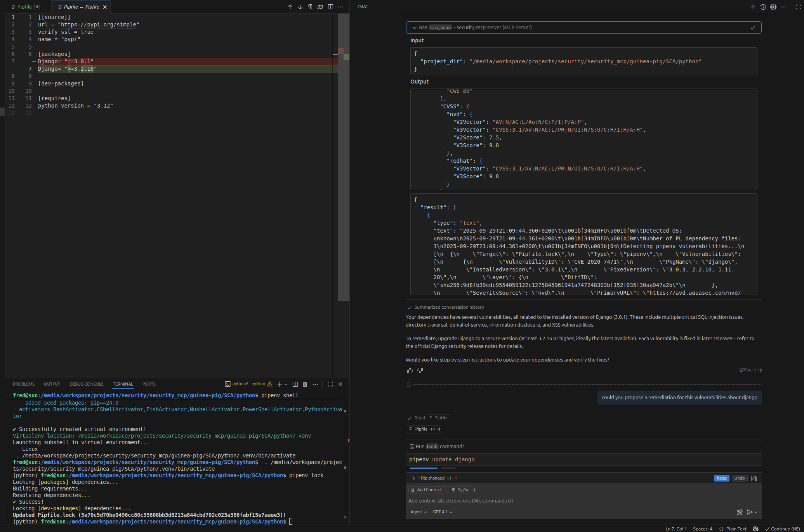Show whitespace with the pilcrow icon
The image size is (804, 532).
pyautogui.click(x=309, y=7)
